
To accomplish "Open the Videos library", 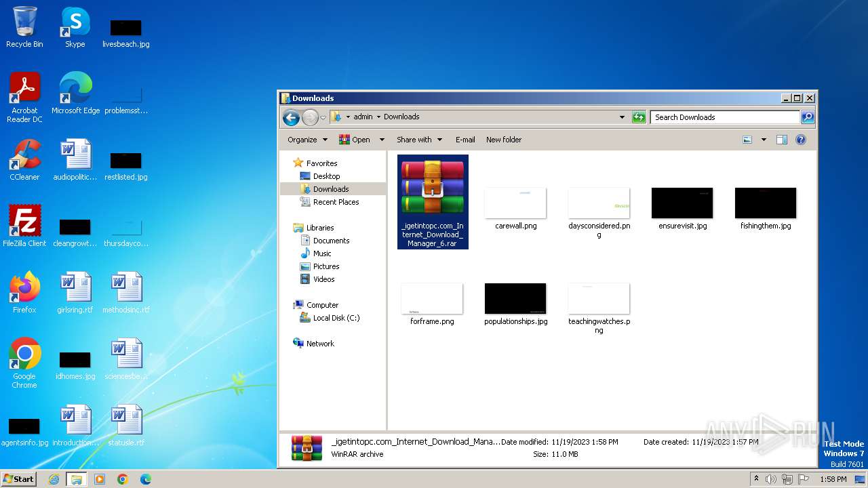I will coord(323,279).
